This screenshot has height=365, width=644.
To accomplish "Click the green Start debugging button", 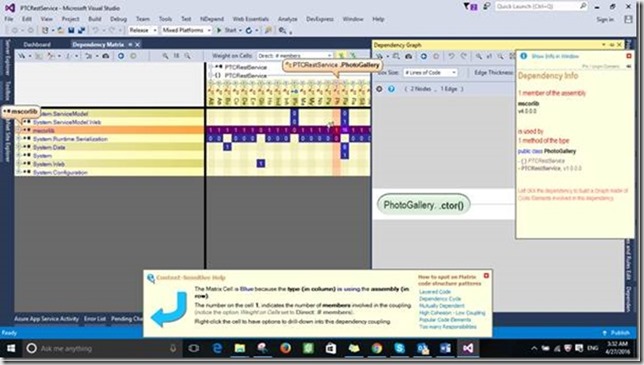I will pos(227,30).
